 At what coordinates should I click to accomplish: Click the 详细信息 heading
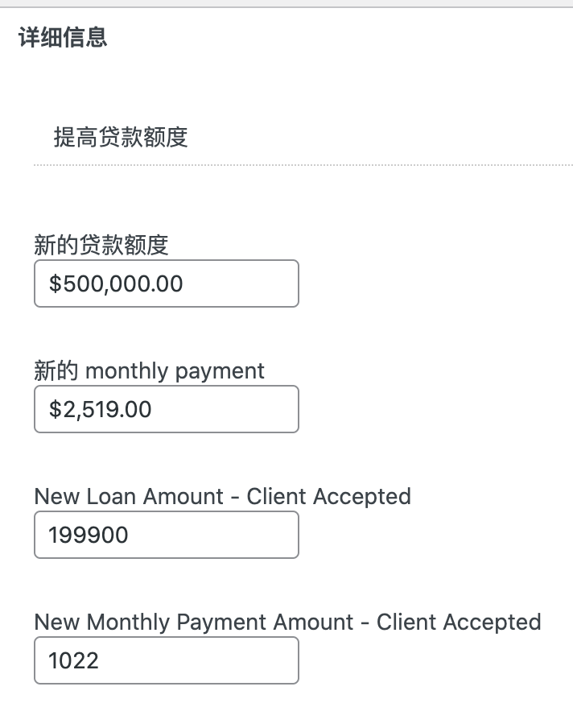[63, 38]
